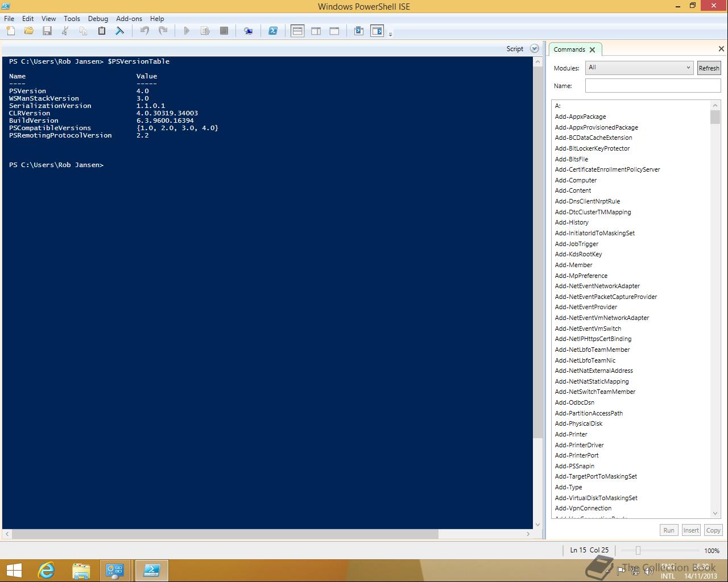The width and height of the screenshot is (728, 582).
Task: Expand the Script pane chevron
Action: [534, 49]
